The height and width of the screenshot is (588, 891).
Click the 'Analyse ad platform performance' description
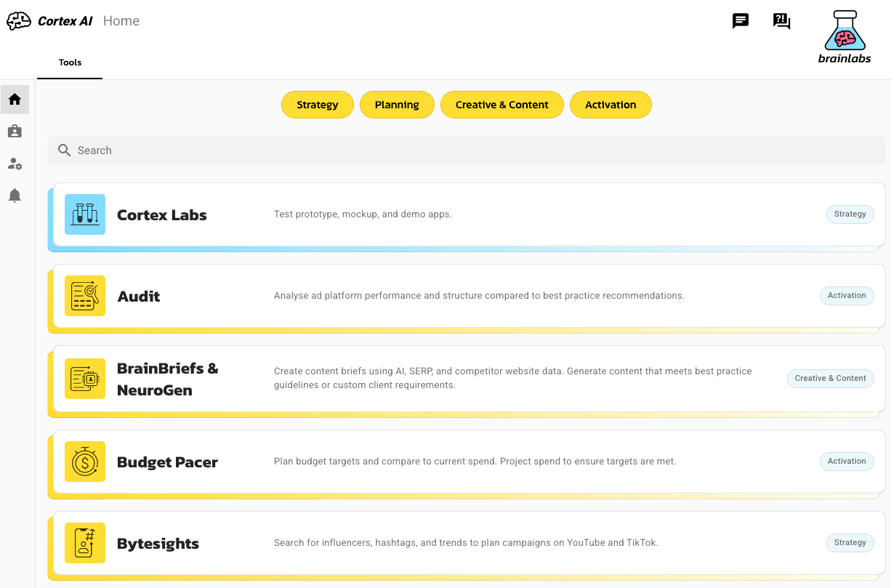[479, 296]
